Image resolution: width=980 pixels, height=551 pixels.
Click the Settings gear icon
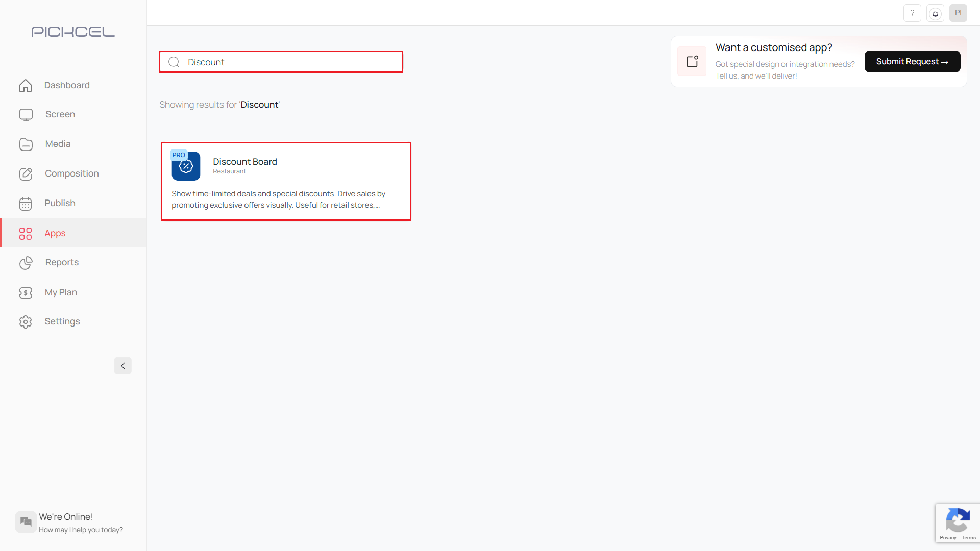(26, 322)
